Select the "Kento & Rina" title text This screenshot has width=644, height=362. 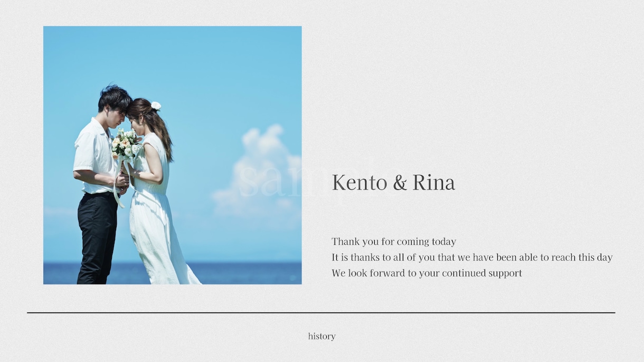[393, 183]
